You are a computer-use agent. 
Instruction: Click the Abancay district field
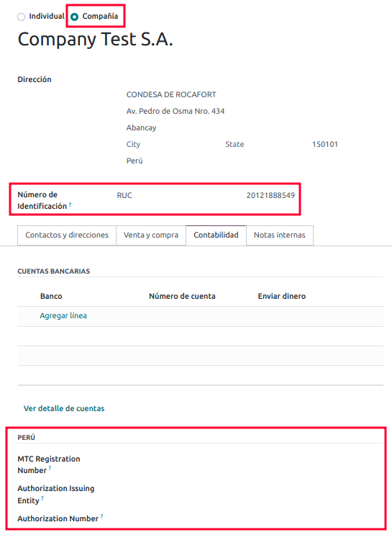141,127
